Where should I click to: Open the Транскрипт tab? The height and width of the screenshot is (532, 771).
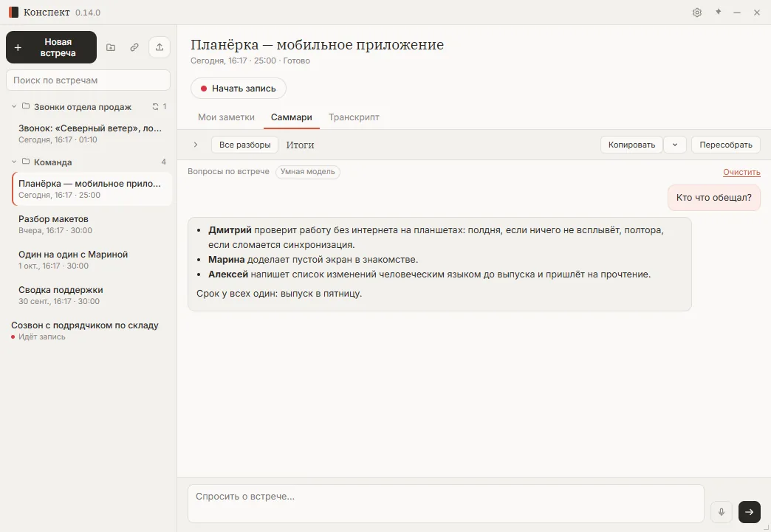click(x=354, y=117)
